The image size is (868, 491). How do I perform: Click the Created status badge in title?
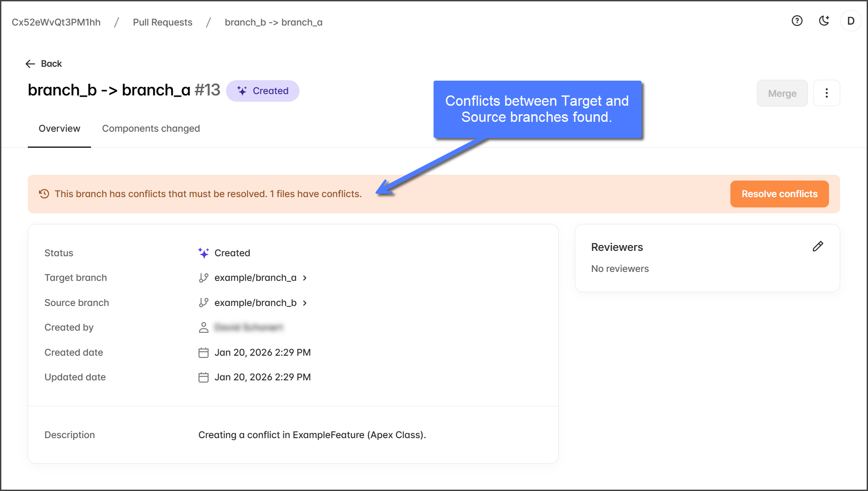[263, 91]
